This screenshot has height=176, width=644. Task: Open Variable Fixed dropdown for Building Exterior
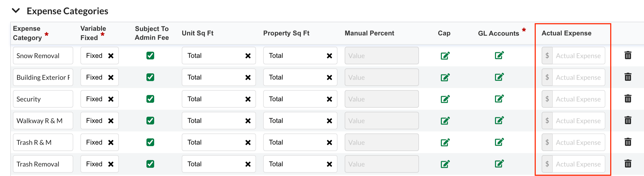pos(100,77)
